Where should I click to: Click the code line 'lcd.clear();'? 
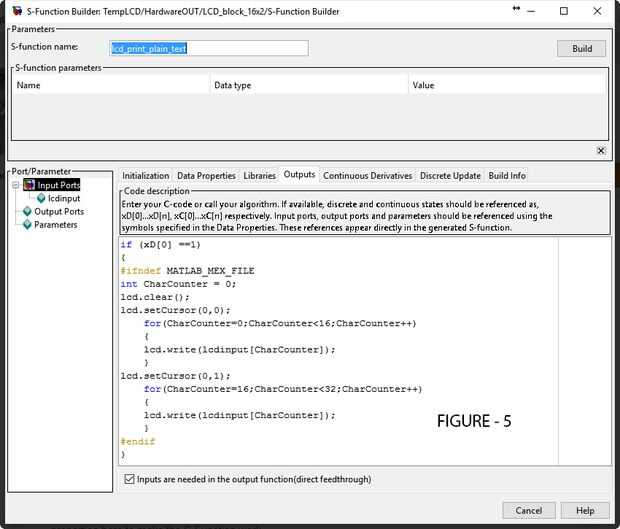pyautogui.click(x=155, y=297)
